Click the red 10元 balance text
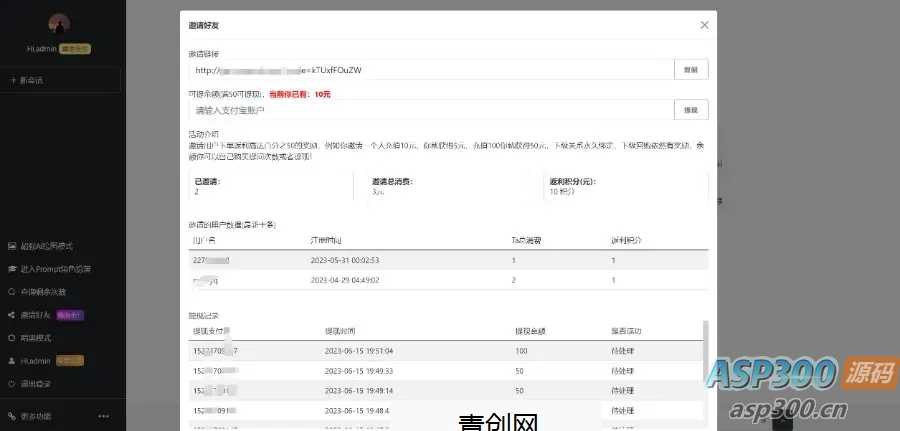 [x=322, y=94]
